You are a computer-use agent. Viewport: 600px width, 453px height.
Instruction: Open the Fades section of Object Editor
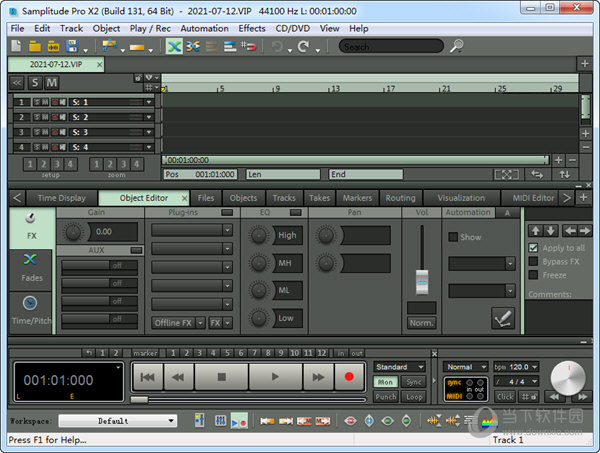pyautogui.click(x=31, y=268)
